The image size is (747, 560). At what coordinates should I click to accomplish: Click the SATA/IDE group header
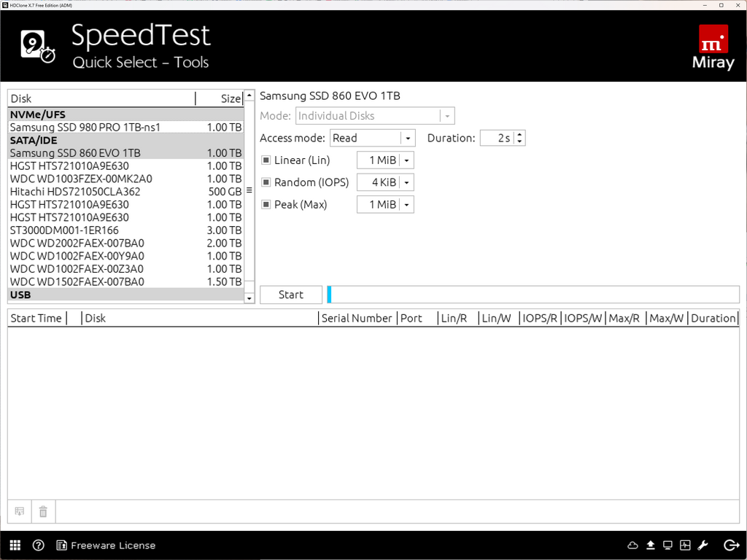point(125,140)
